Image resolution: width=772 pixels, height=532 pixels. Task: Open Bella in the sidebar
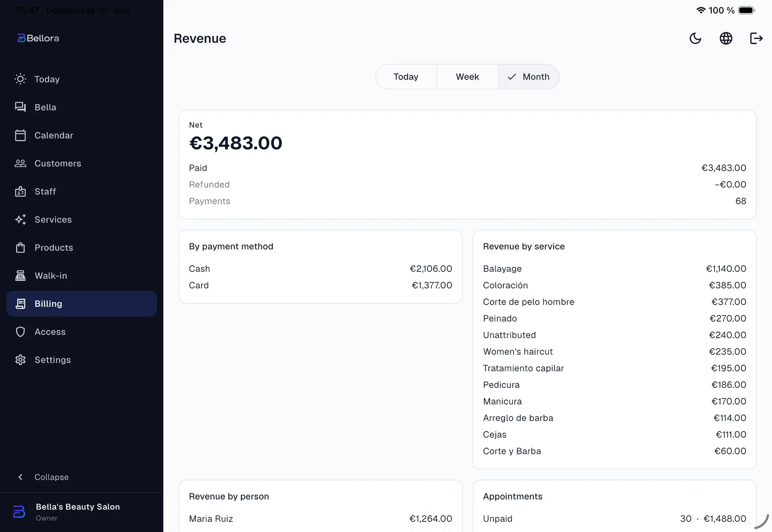82,107
